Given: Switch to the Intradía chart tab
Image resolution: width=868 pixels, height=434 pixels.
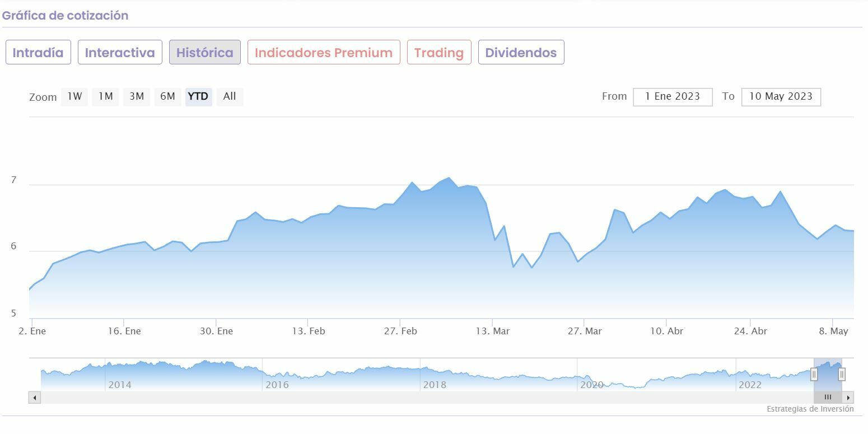Looking at the screenshot, I should click(x=38, y=53).
